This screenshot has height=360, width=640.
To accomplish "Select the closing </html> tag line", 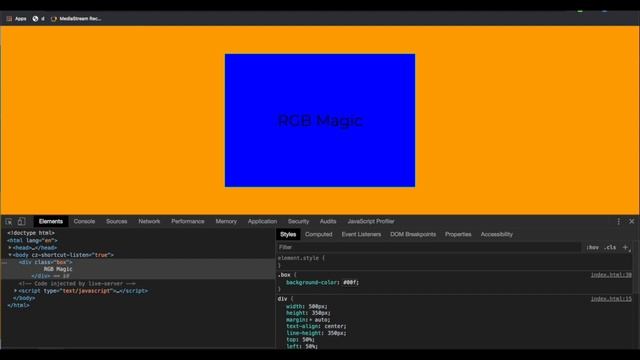I will coord(18,305).
